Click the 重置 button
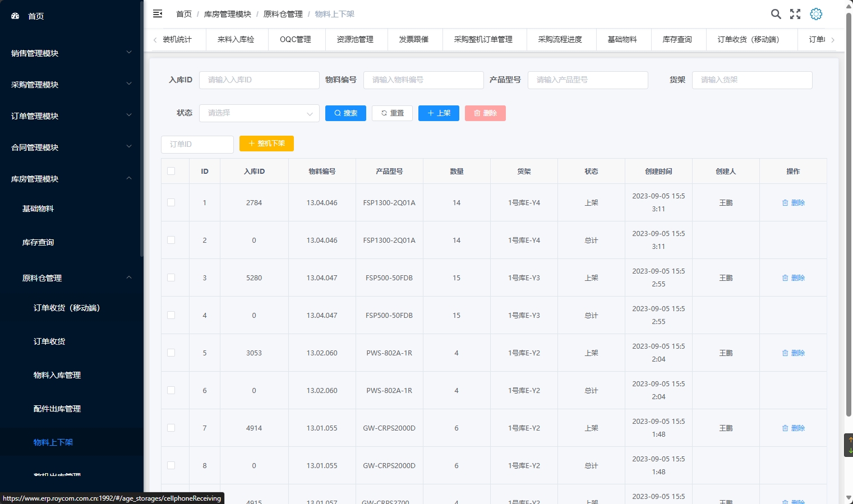The width and height of the screenshot is (853, 504). pos(393,113)
